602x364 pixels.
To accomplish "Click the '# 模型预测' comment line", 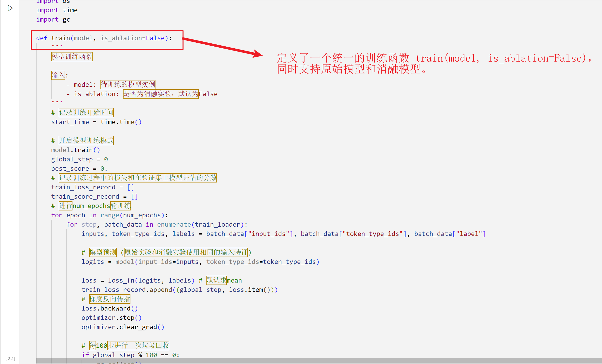I will tap(166, 252).
